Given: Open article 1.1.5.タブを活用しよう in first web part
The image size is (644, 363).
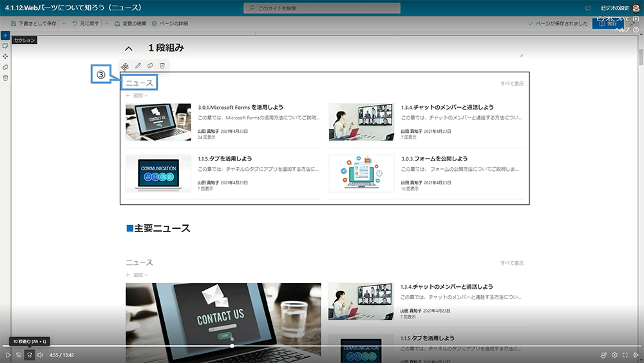Looking at the screenshot, I should coord(225,159).
